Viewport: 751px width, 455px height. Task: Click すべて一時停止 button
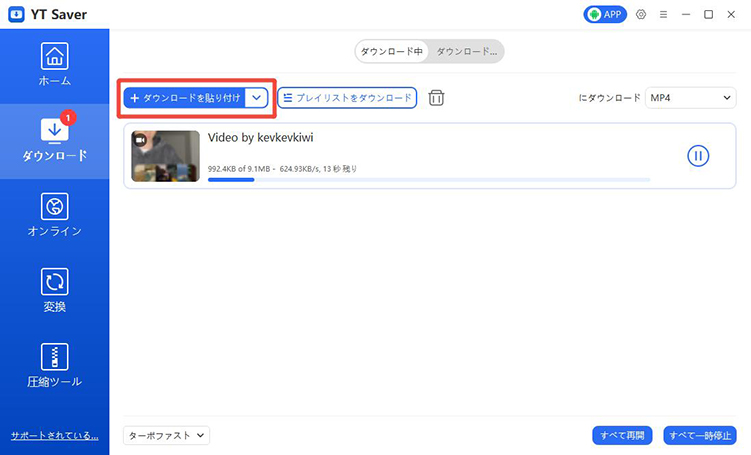point(700,435)
